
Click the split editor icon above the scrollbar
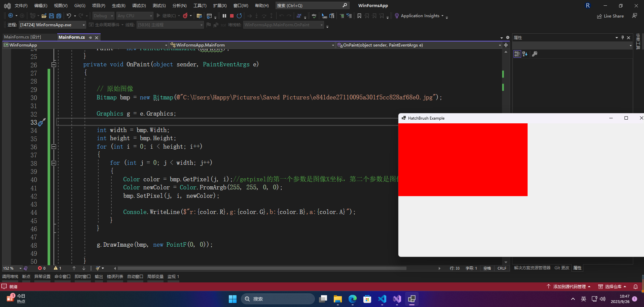[x=506, y=45]
